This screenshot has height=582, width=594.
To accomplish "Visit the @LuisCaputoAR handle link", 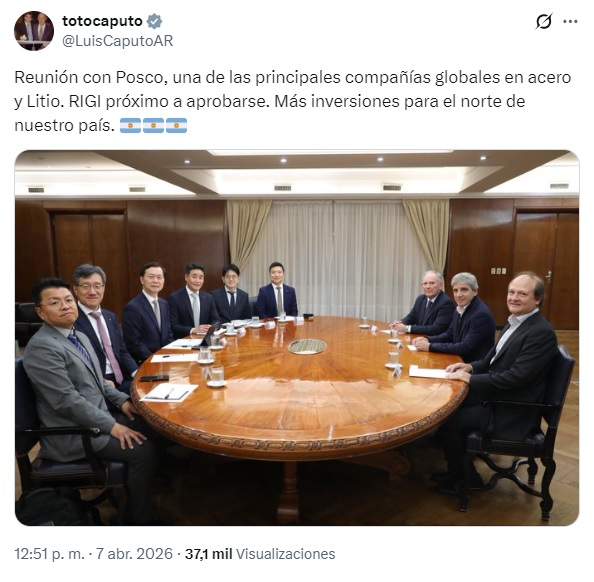I will [x=117, y=41].
